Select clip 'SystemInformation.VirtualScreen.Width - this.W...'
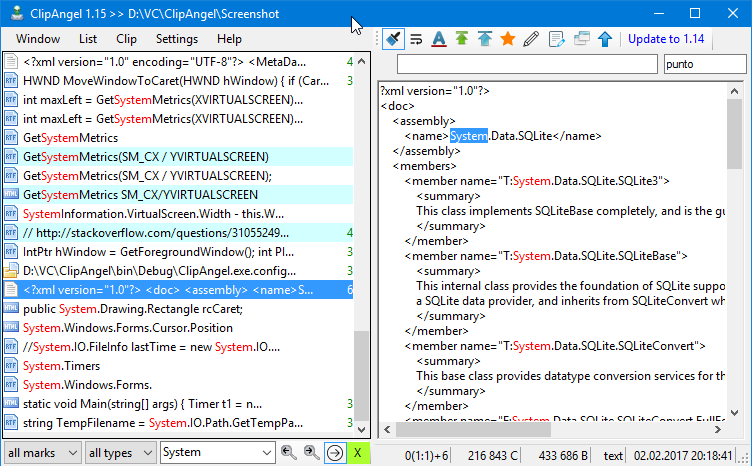Image resolution: width=752 pixels, height=466 pixels. pyautogui.click(x=178, y=213)
